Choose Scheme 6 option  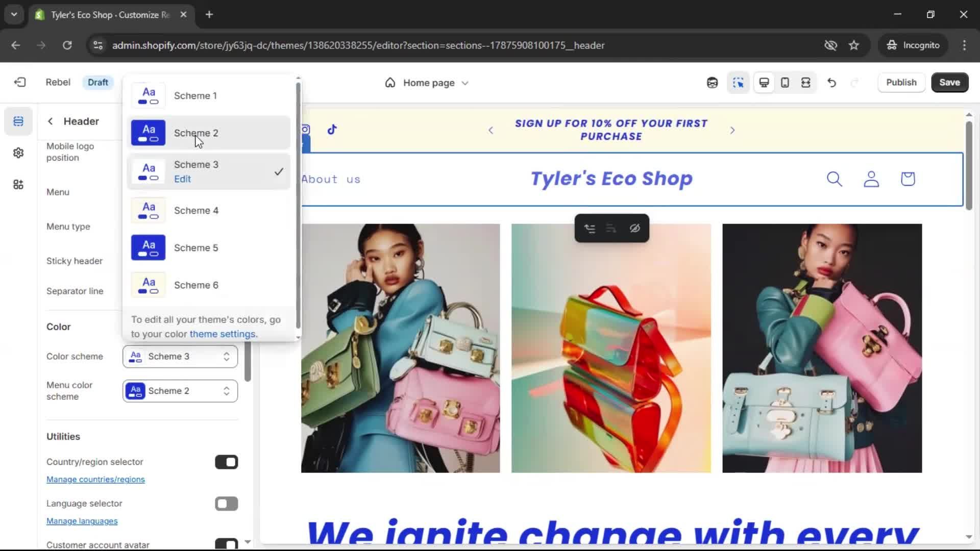196,285
